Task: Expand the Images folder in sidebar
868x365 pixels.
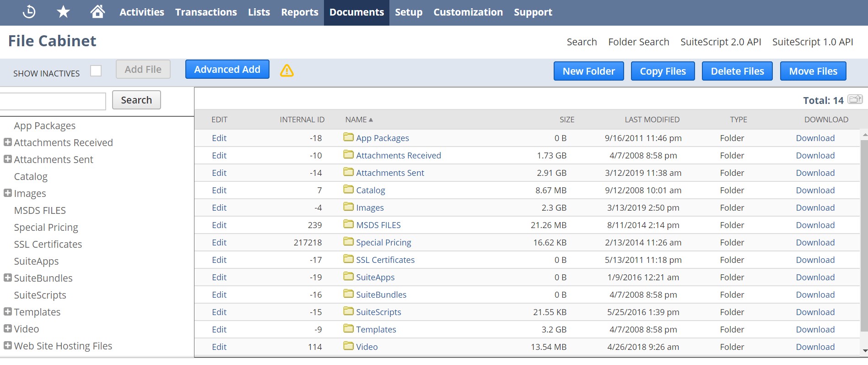Action: click(x=8, y=193)
